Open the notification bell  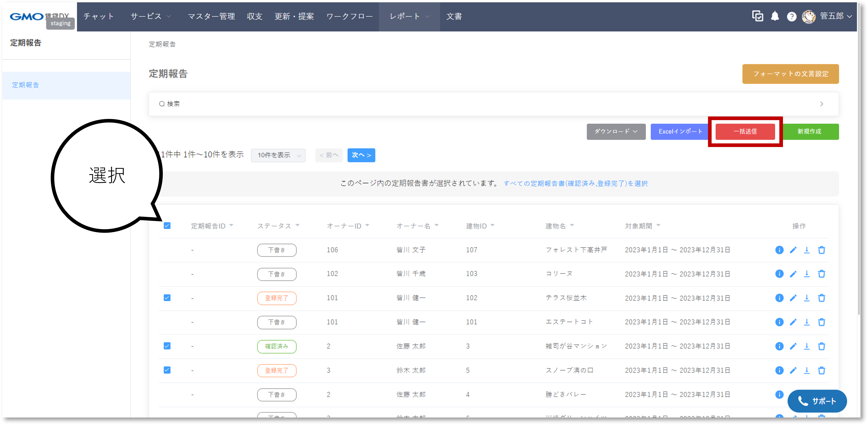tap(775, 16)
